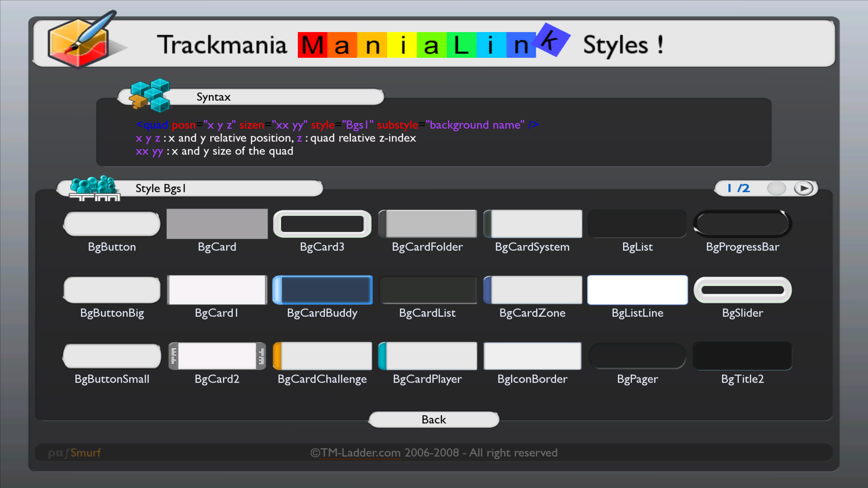Click the 'BgButtonSmall' label text

point(112,379)
